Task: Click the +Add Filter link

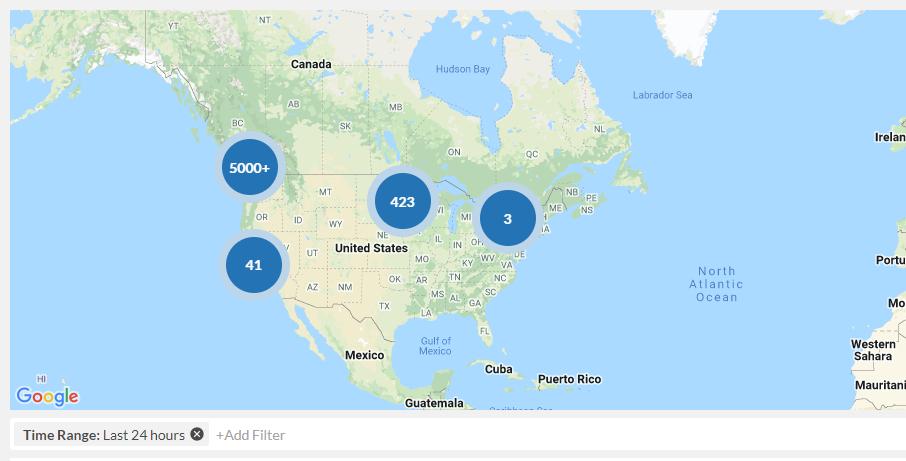Action: (250, 435)
